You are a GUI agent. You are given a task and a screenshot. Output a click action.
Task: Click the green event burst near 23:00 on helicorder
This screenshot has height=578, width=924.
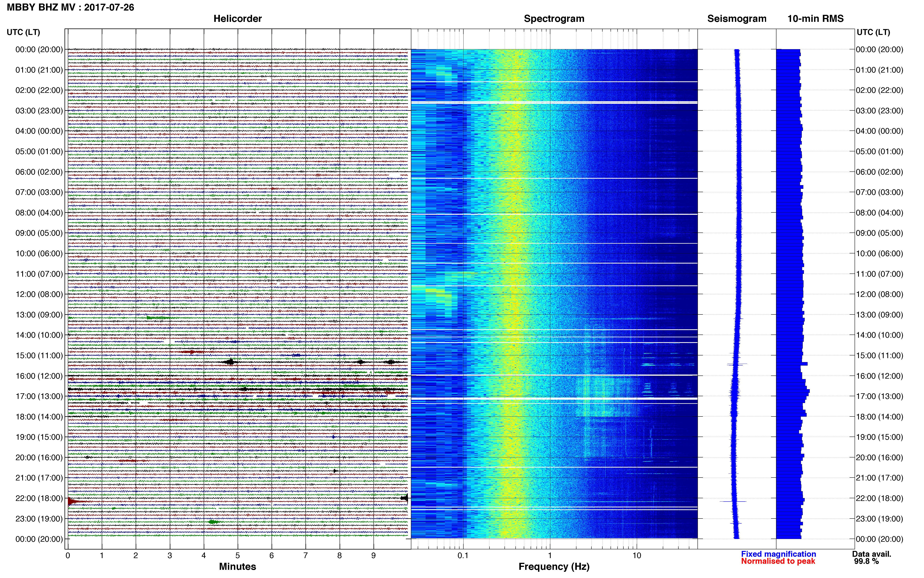(214, 522)
